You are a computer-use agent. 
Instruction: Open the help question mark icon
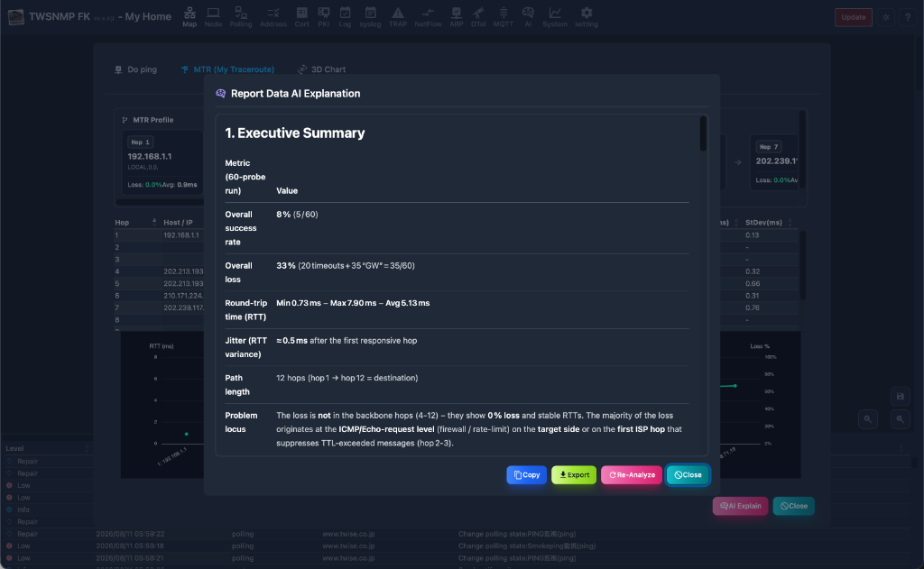point(908,17)
